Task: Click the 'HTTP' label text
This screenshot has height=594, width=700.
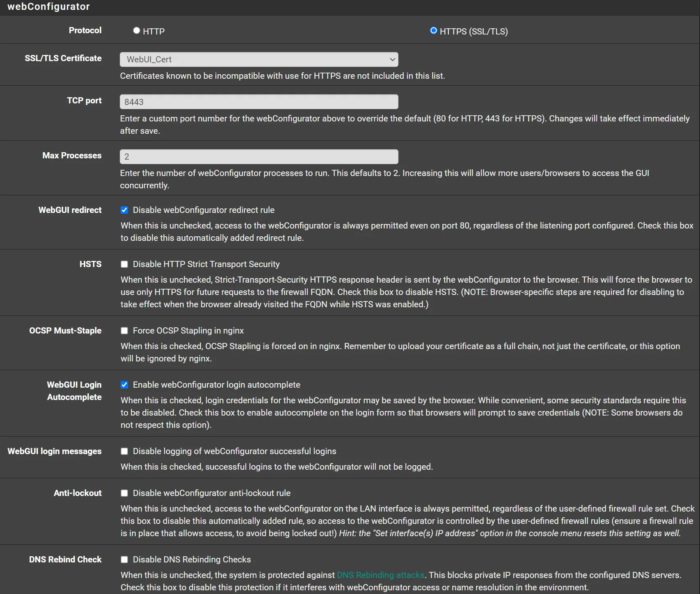Action: pos(153,32)
